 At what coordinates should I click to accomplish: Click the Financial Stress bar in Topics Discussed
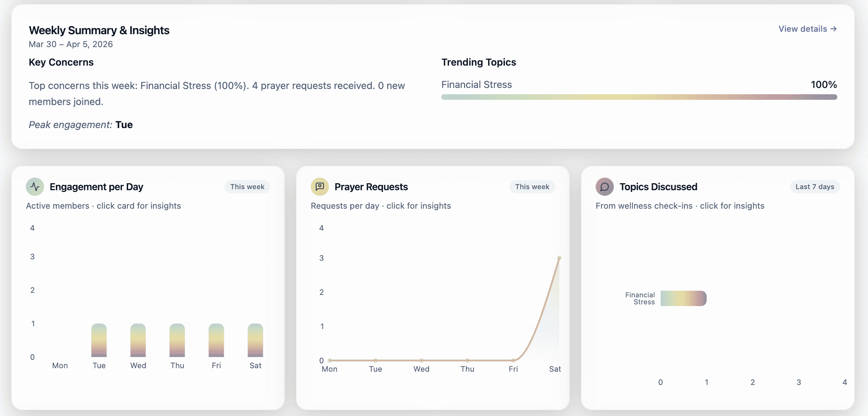(683, 298)
